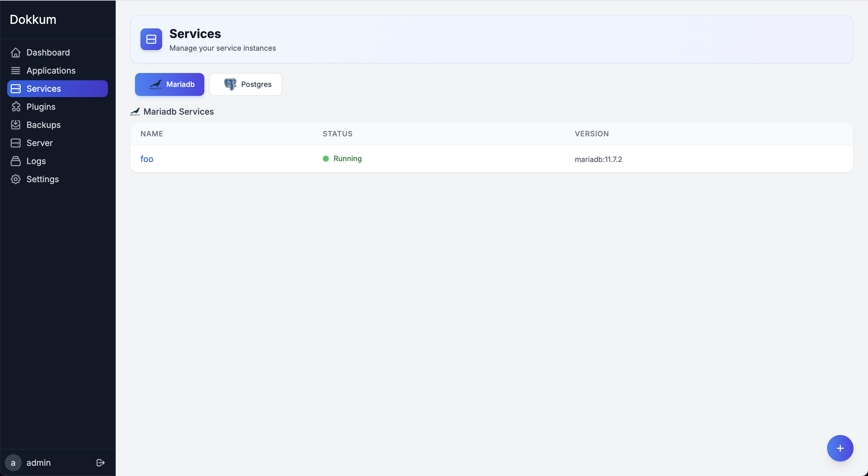868x476 pixels.
Task: Open Settings from the sidebar
Action: [58, 179]
